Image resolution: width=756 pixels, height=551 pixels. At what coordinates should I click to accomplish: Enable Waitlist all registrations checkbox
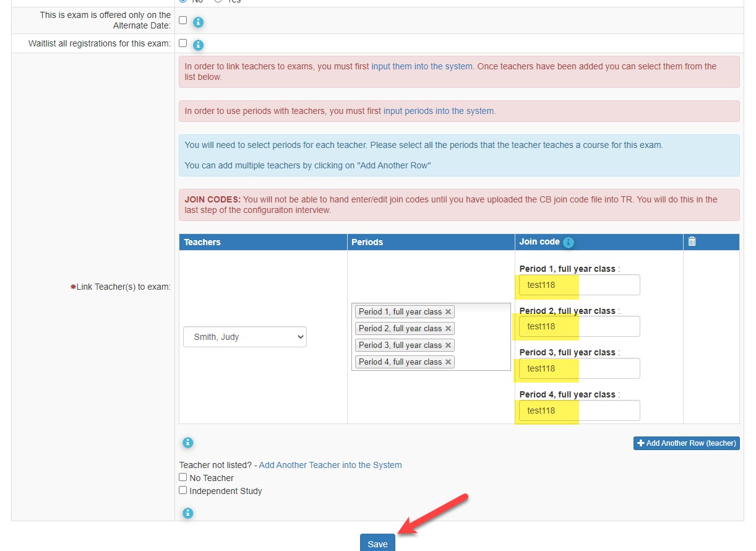(183, 43)
